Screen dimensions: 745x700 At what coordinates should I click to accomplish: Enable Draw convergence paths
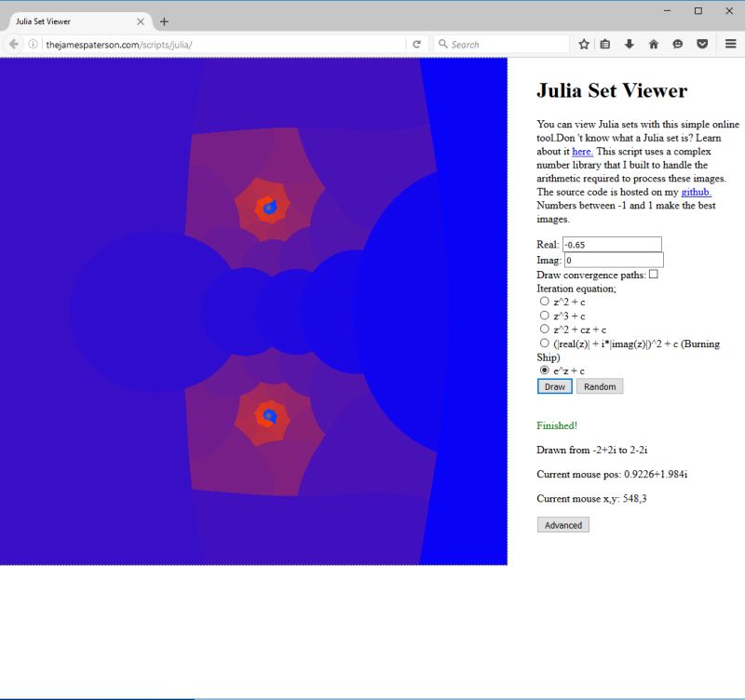(655, 275)
